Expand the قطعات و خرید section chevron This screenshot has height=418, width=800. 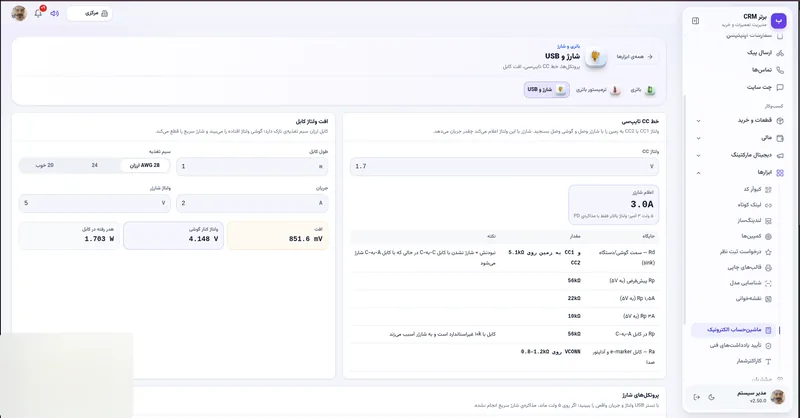[x=698, y=121]
